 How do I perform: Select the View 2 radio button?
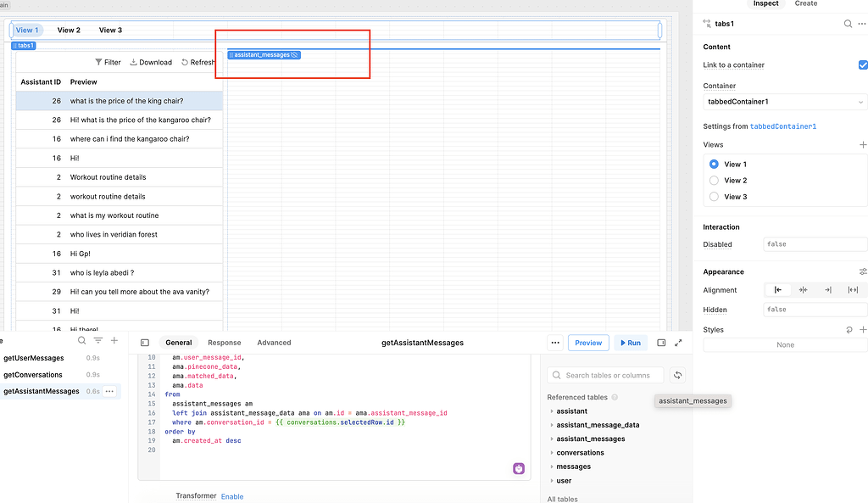714,180
